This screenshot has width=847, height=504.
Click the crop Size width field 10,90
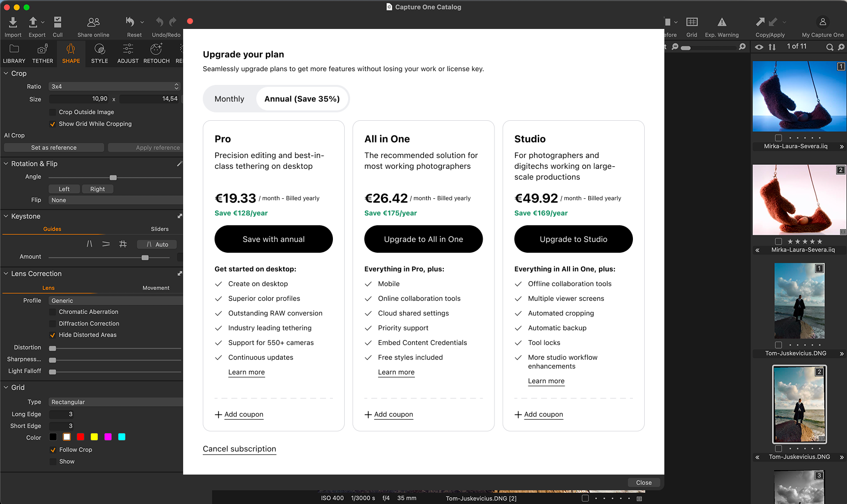click(x=80, y=99)
